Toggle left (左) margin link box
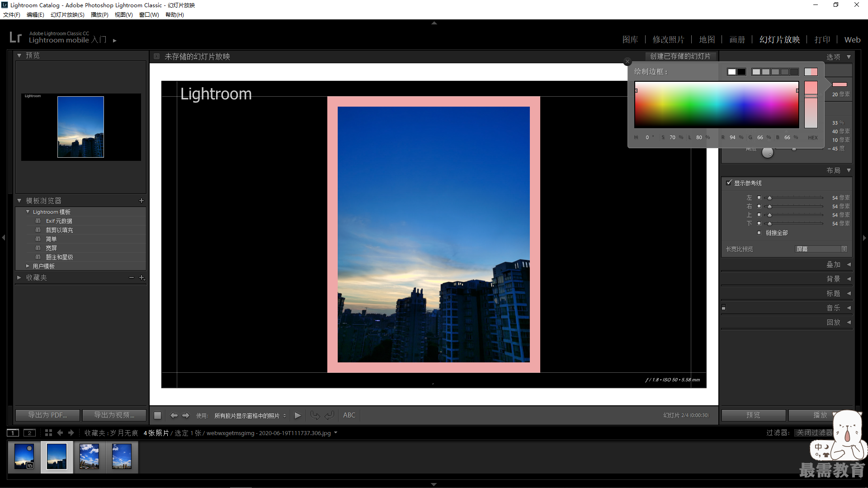This screenshot has width=868, height=488. point(759,197)
